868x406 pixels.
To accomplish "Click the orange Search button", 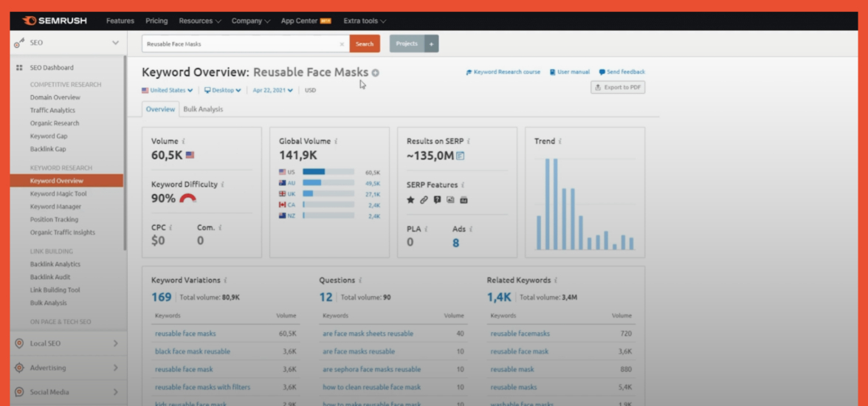I will (365, 44).
